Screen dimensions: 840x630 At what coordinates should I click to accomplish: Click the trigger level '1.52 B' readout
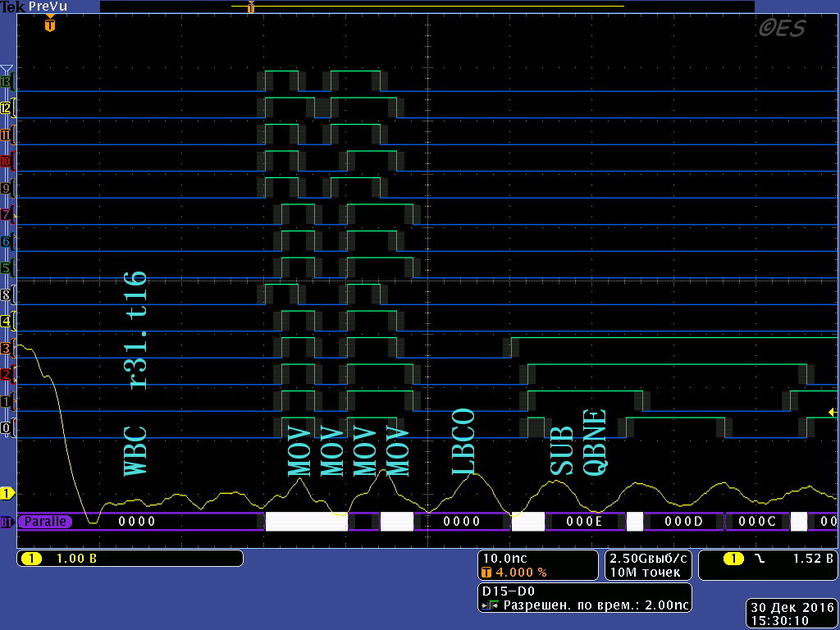pos(813,558)
